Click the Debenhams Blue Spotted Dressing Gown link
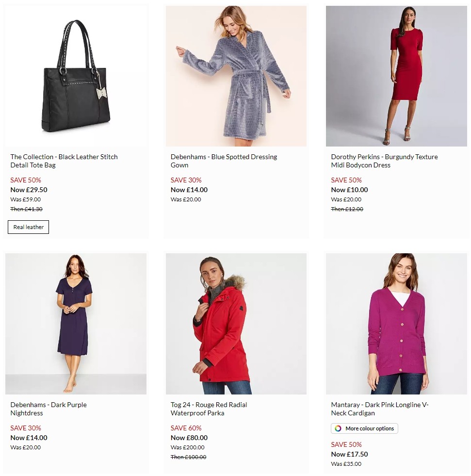 tap(224, 161)
